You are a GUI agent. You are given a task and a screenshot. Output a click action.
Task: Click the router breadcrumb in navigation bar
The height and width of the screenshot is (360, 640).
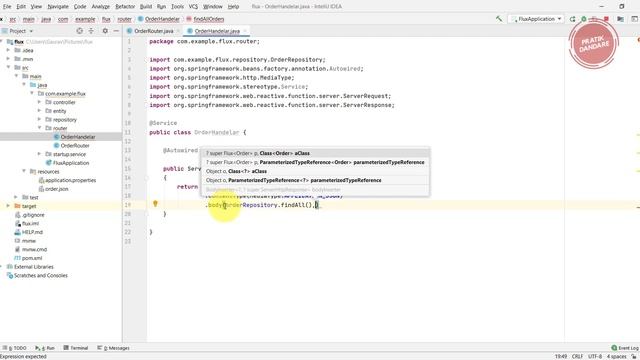pos(124,19)
